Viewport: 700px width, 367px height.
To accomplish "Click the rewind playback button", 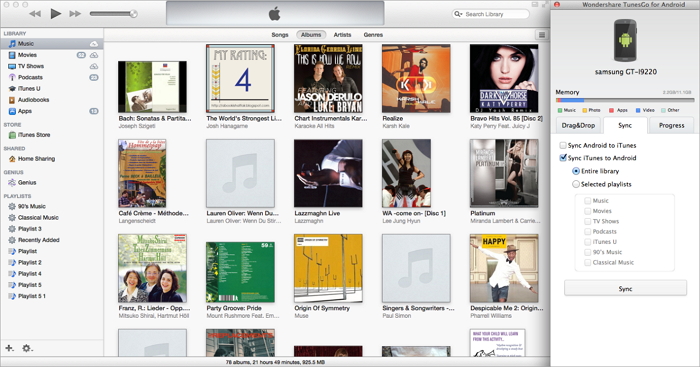I will coord(35,14).
